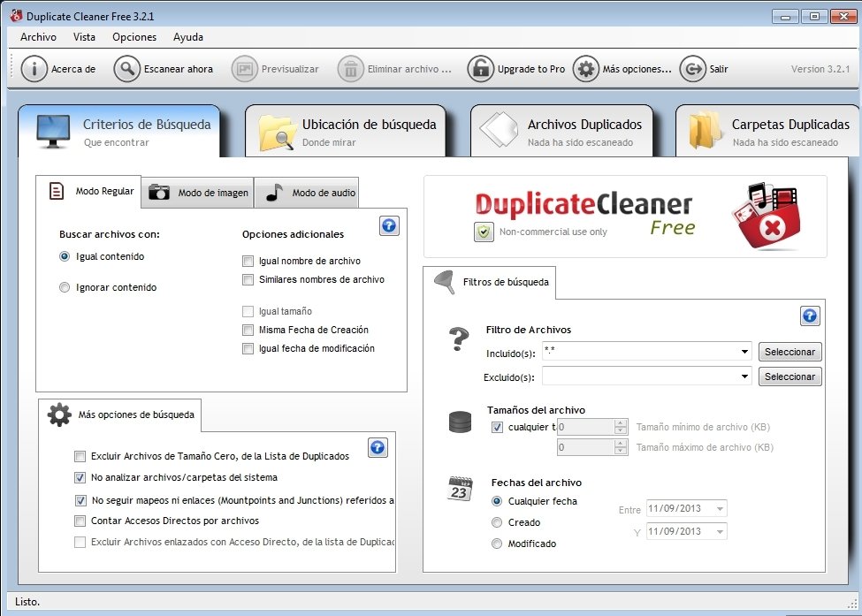862x616 pixels.
Task: Select the Creado date radio button
Action: pos(497,522)
